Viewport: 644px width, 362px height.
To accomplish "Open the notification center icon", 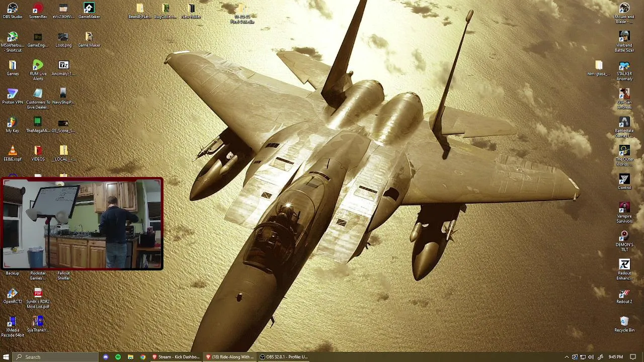I will click(x=633, y=357).
